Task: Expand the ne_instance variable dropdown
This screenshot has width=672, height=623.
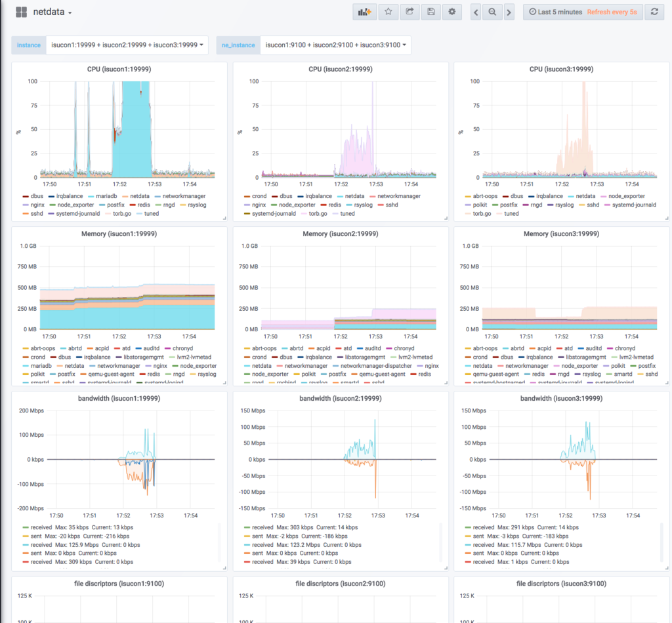Action: (x=335, y=45)
